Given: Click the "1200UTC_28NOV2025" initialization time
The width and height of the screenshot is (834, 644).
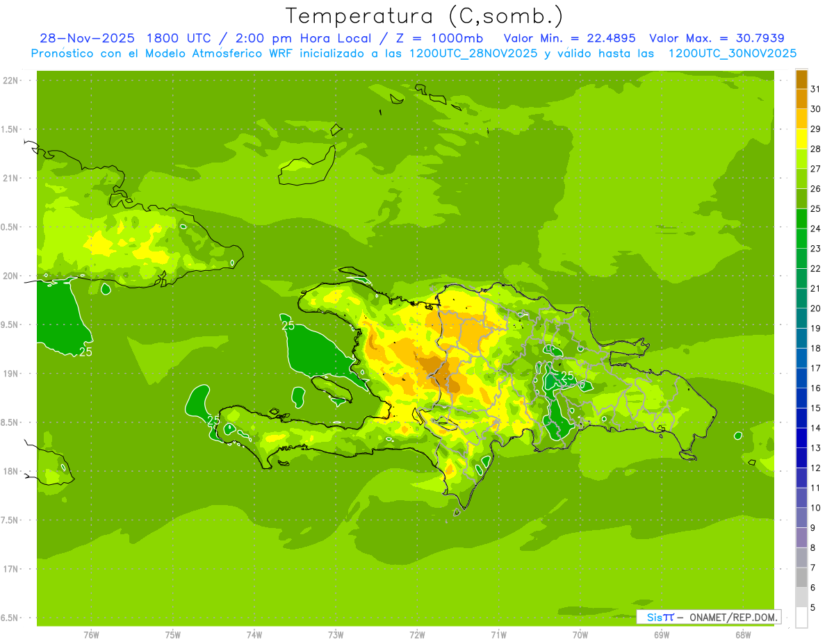Looking at the screenshot, I should 472,53.
